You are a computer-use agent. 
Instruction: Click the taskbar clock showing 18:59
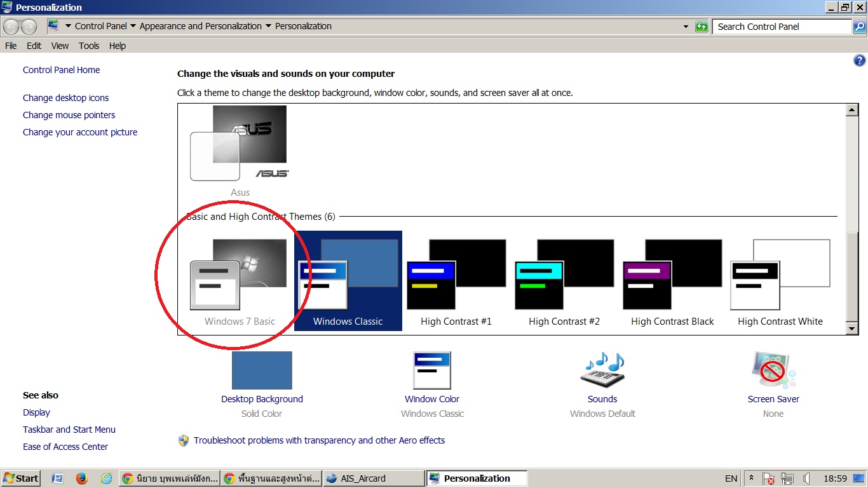click(x=835, y=478)
